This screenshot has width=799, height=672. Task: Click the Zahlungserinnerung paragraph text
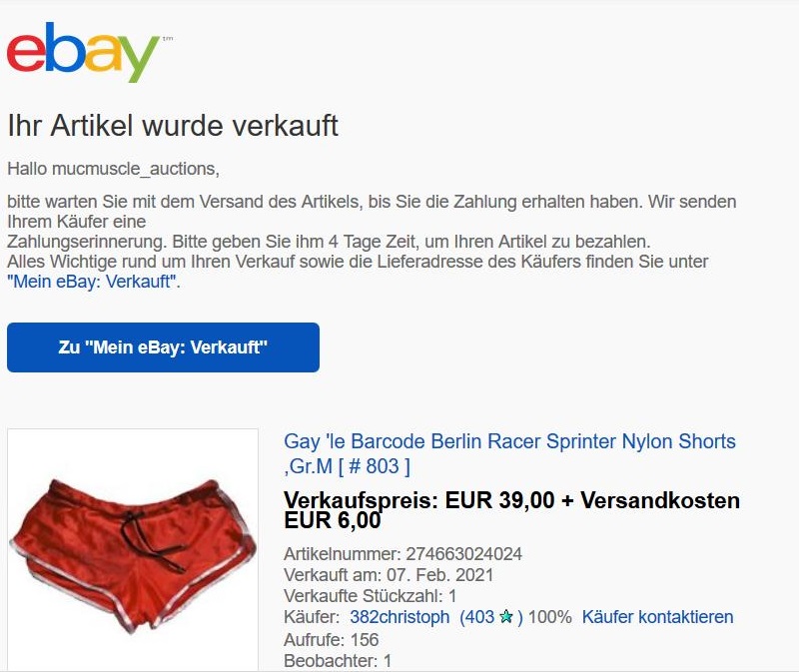click(329, 242)
